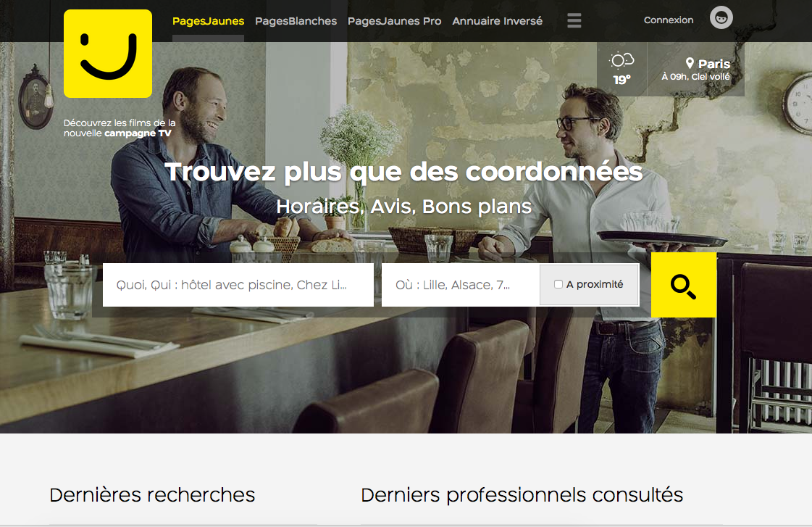Click the Quoi, Qui search field
This screenshot has height=527, width=812.
[x=238, y=284]
